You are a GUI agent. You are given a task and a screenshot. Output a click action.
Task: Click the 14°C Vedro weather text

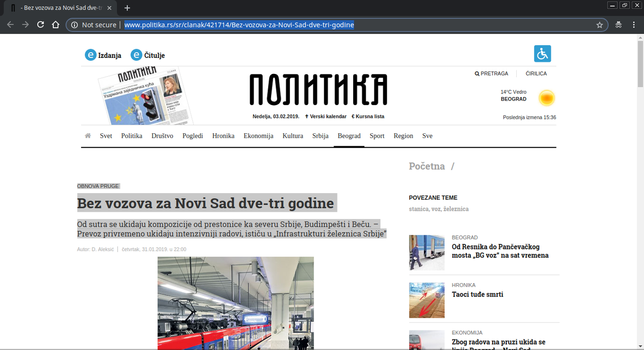[x=513, y=92]
